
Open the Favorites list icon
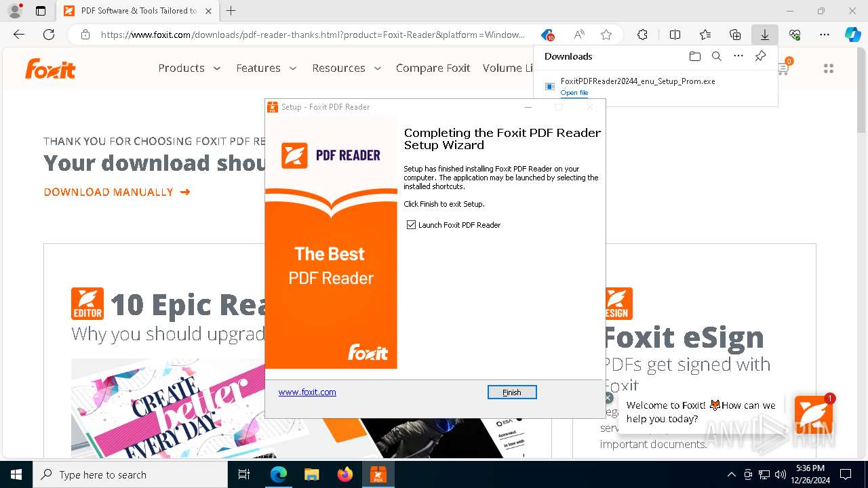(705, 35)
